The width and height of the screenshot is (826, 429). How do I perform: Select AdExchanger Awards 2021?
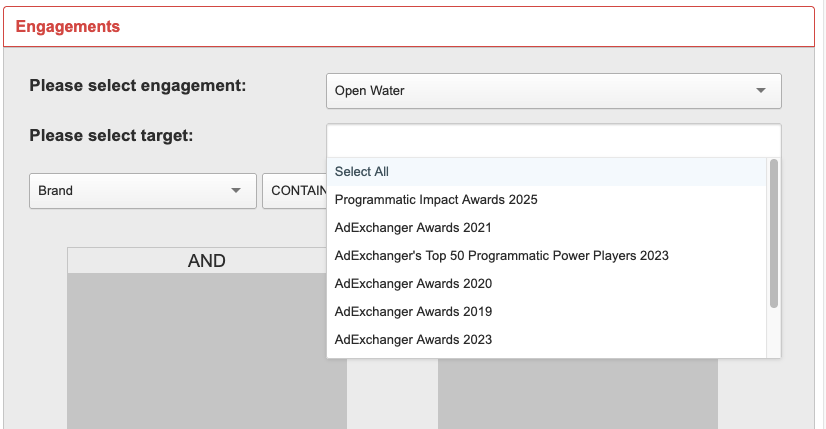[x=547, y=228]
